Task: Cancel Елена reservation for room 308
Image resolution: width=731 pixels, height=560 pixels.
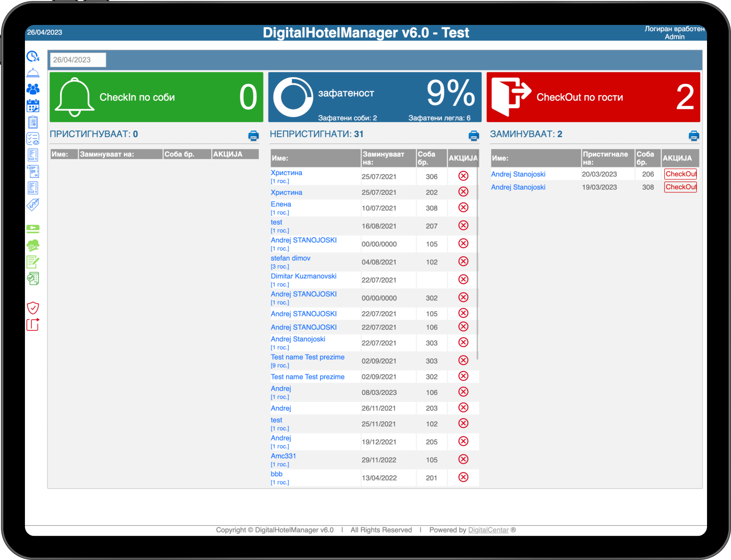Action: click(463, 207)
